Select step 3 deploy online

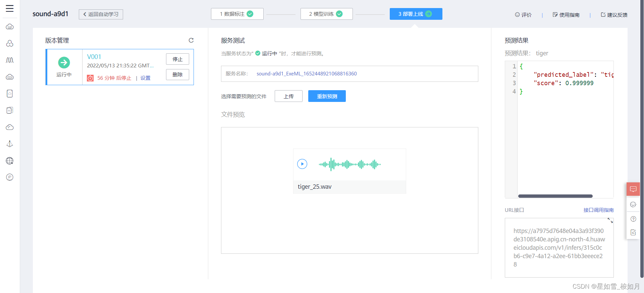(x=416, y=14)
